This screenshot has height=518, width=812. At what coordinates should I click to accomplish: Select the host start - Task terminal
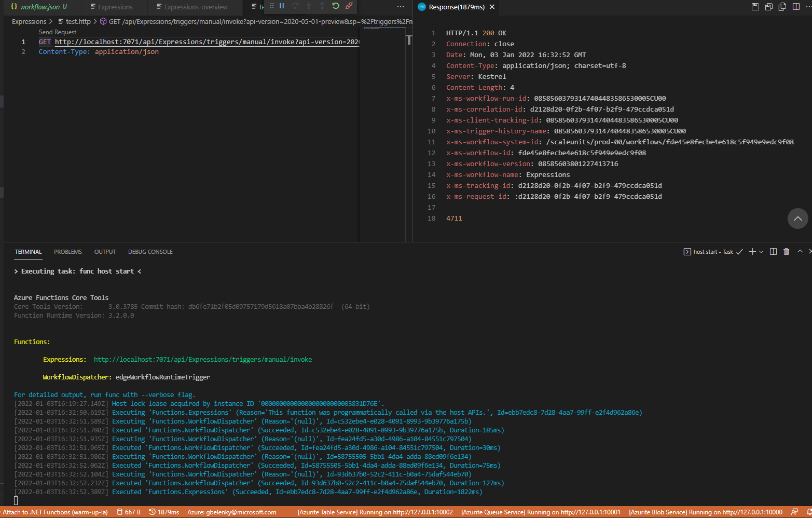pos(713,252)
